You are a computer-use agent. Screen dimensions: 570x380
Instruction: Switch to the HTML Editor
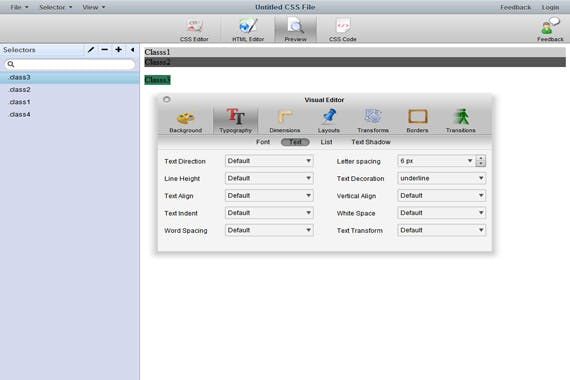(248, 29)
